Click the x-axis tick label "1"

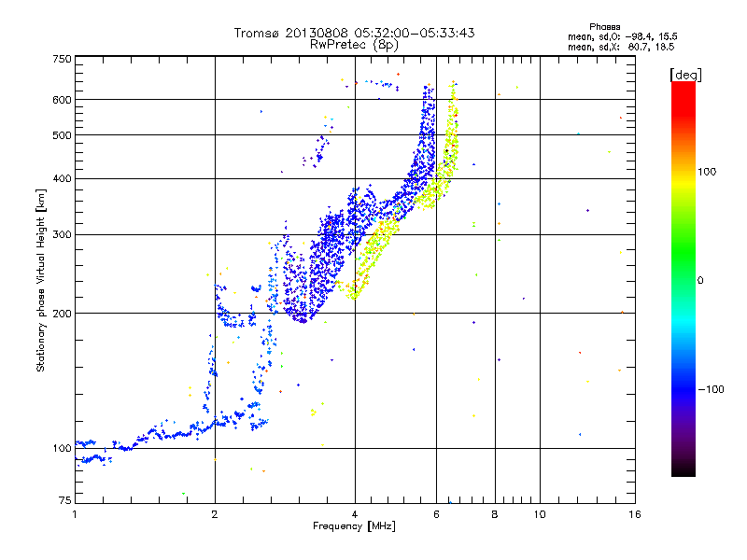coord(75,514)
